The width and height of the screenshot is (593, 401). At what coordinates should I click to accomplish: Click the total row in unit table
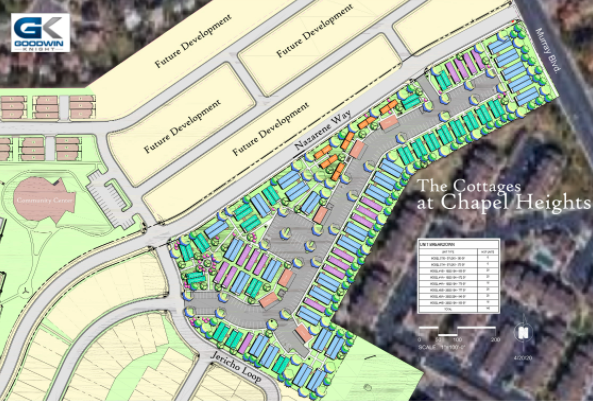click(x=458, y=309)
